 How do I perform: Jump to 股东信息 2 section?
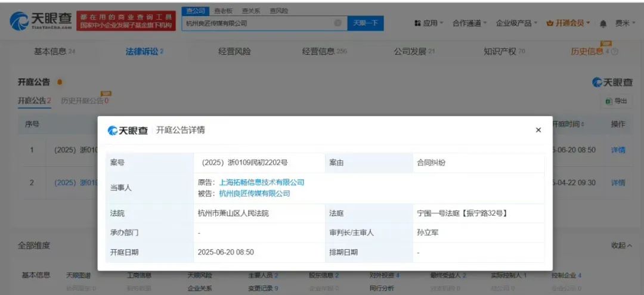pos(324,275)
